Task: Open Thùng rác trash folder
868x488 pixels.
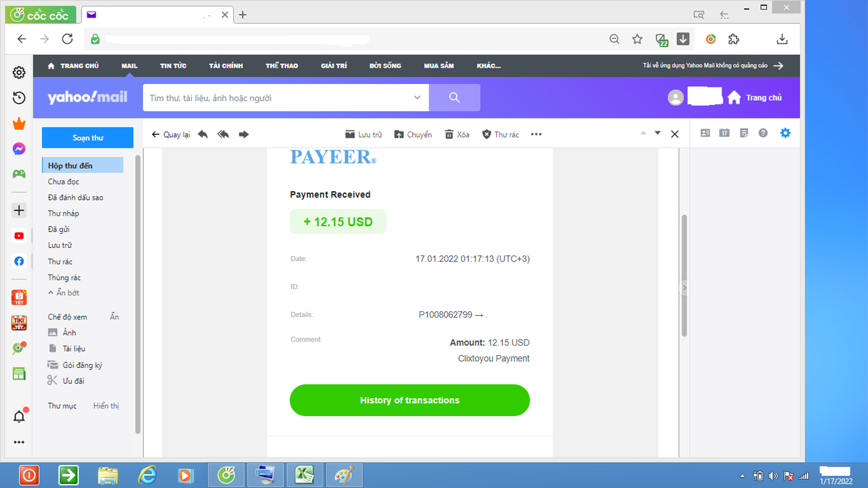Action: (64, 277)
